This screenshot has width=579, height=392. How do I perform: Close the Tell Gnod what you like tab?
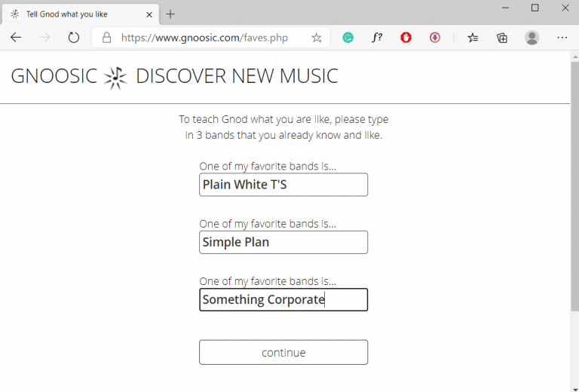[x=149, y=15]
